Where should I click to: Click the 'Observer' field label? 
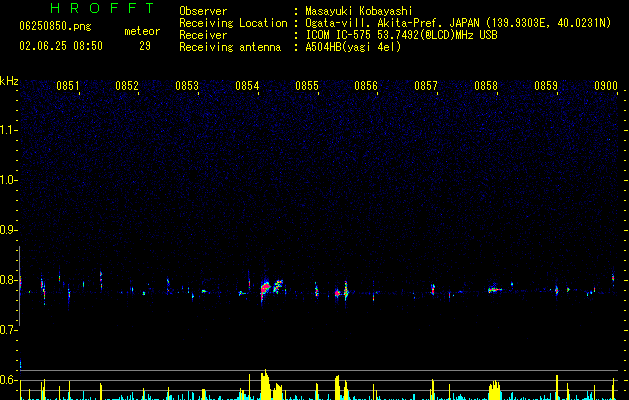click(203, 11)
